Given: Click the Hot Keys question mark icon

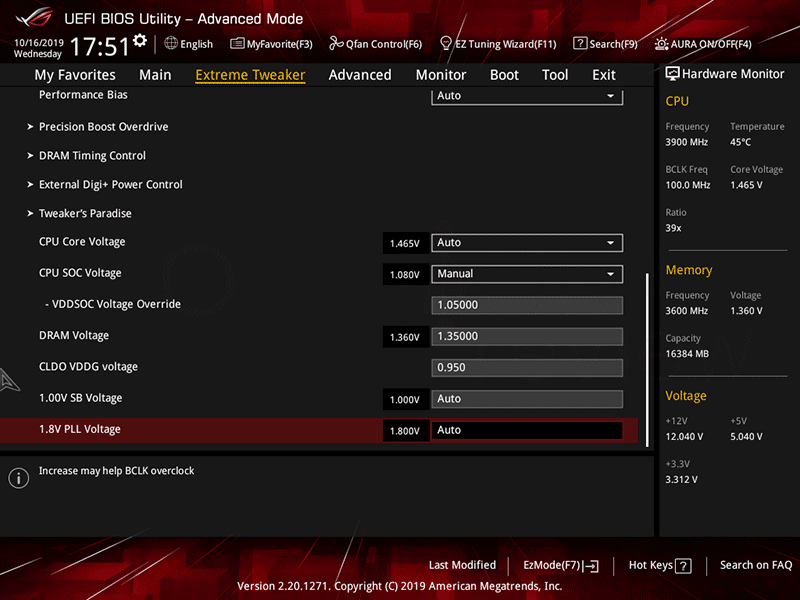Looking at the screenshot, I should click(x=683, y=565).
